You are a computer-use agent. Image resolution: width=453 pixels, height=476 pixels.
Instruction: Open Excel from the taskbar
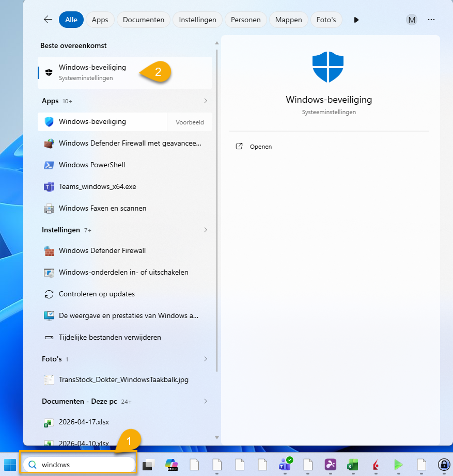353,465
